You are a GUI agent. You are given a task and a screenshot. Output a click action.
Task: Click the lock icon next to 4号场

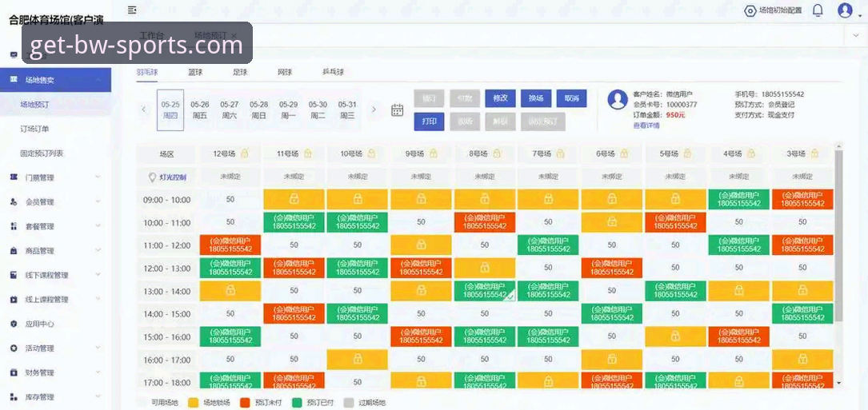tap(751, 153)
